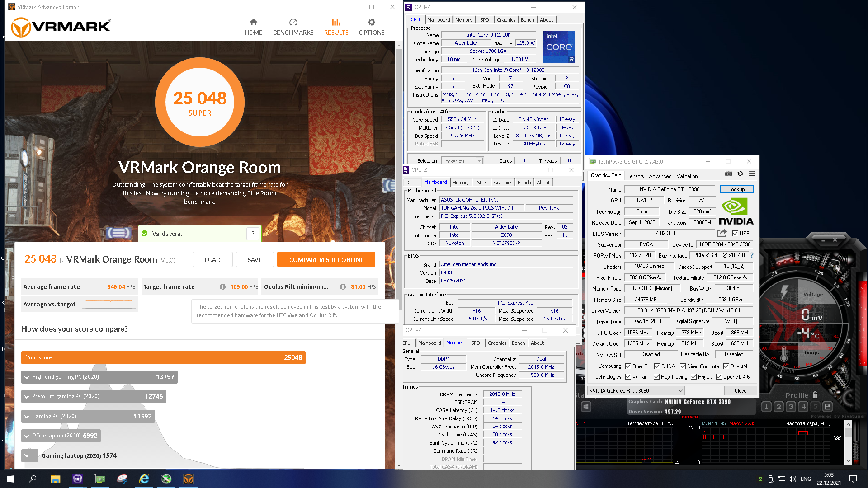868x488 pixels.
Task: Click the Afterburner save profile floppy icon
Action: point(827,407)
